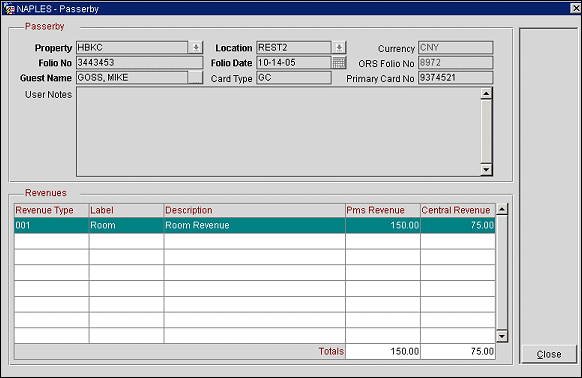Click the Primary Card No field
The width and height of the screenshot is (582, 378).
(x=455, y=78)
